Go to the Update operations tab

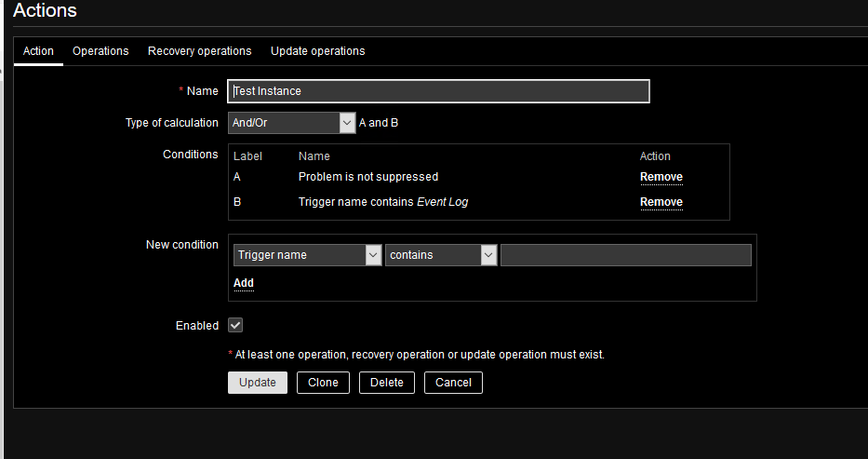tap(317, 51)
